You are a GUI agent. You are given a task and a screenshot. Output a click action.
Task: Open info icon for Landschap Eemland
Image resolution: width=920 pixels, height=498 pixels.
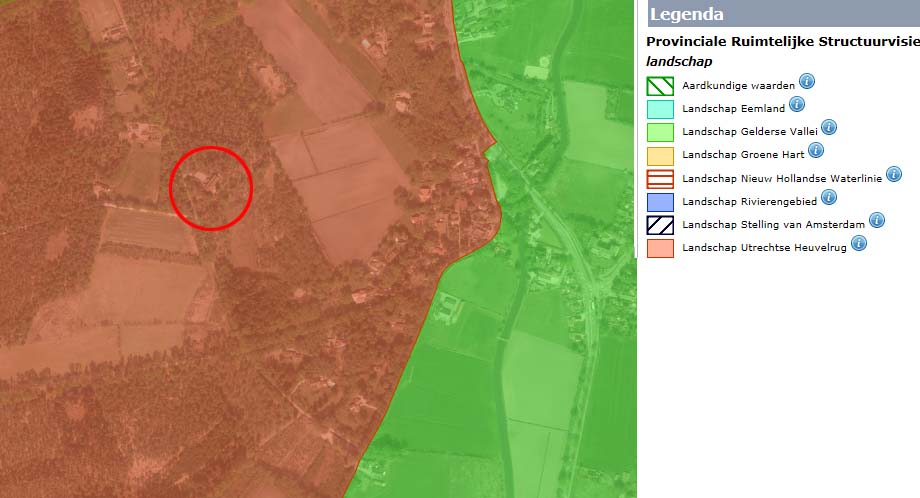[x=797, y=104]
